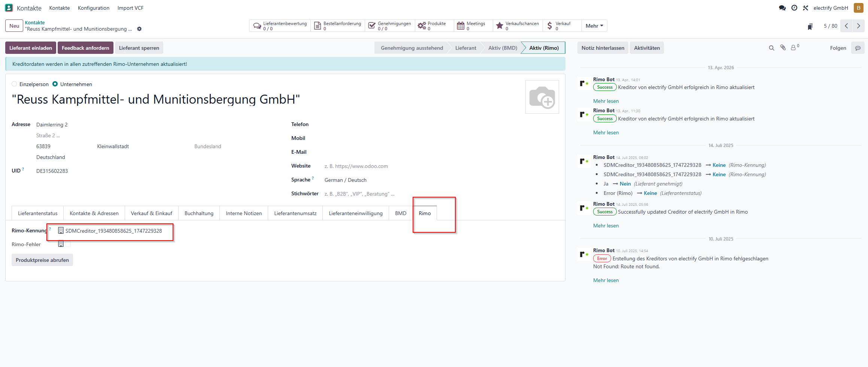This screenshot has width=868, height=367.
Task: Open the Aktivitäten button
Action: click(647, 48)
